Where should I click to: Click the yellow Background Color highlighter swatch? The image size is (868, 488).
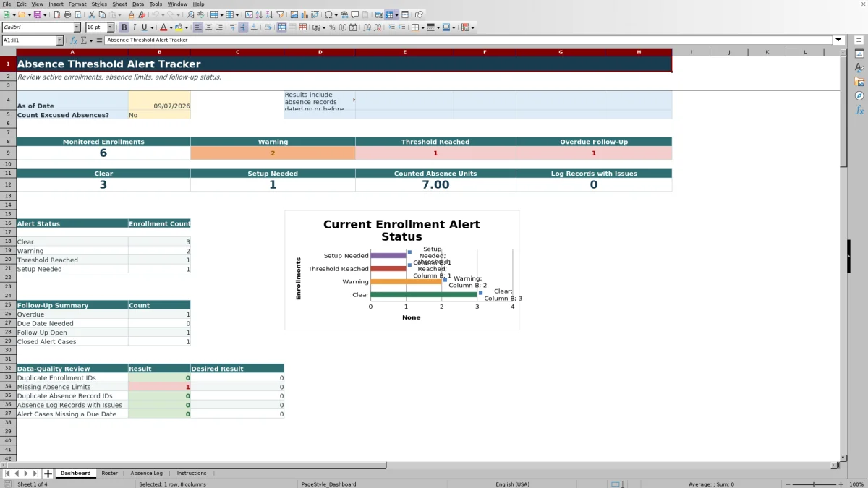[x=179, y=27]
